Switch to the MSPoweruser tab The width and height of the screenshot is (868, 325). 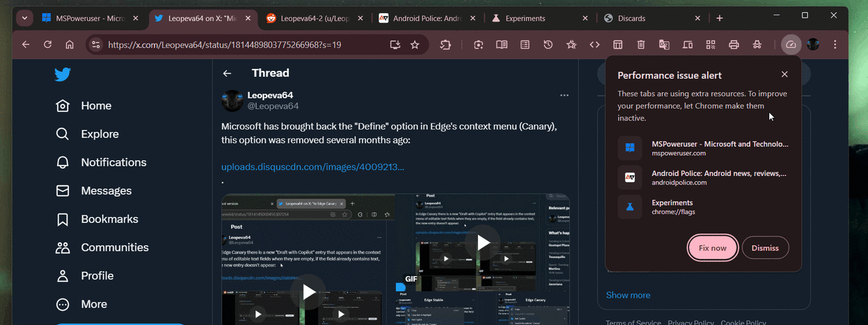pyautogui.click(x=89, y=18)
